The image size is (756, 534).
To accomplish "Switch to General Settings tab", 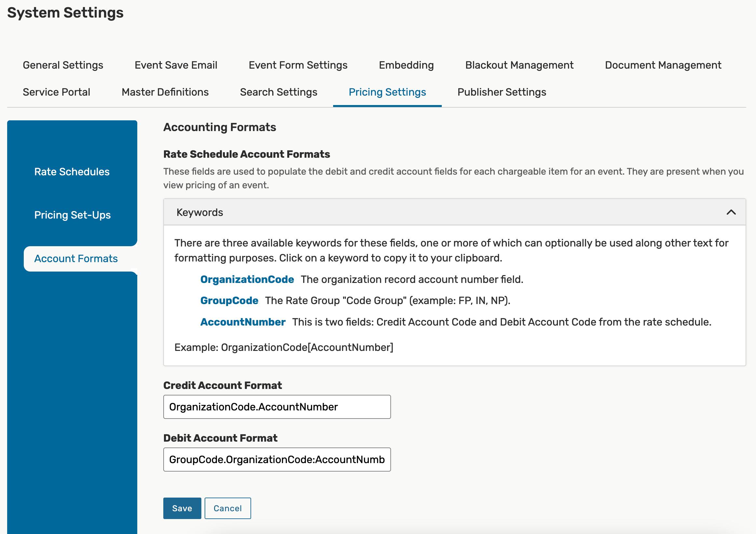I will tap(63, 65).
